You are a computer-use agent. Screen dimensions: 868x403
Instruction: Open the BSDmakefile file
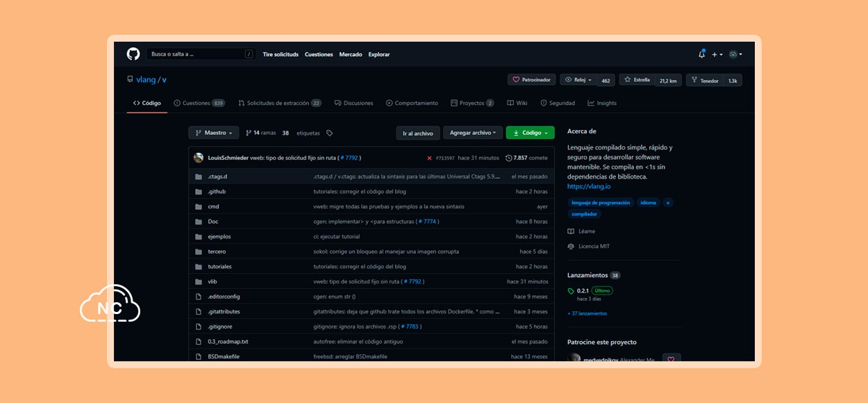[223, 356]
